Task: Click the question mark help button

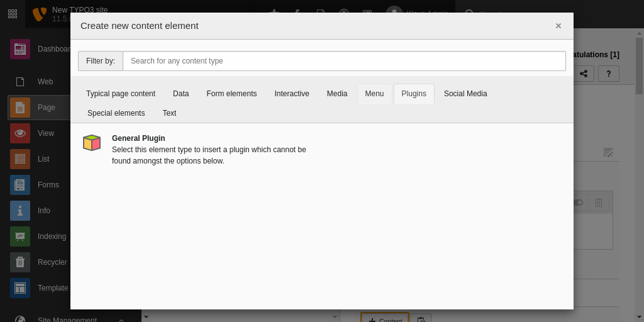Action: [x=609, y=74]
